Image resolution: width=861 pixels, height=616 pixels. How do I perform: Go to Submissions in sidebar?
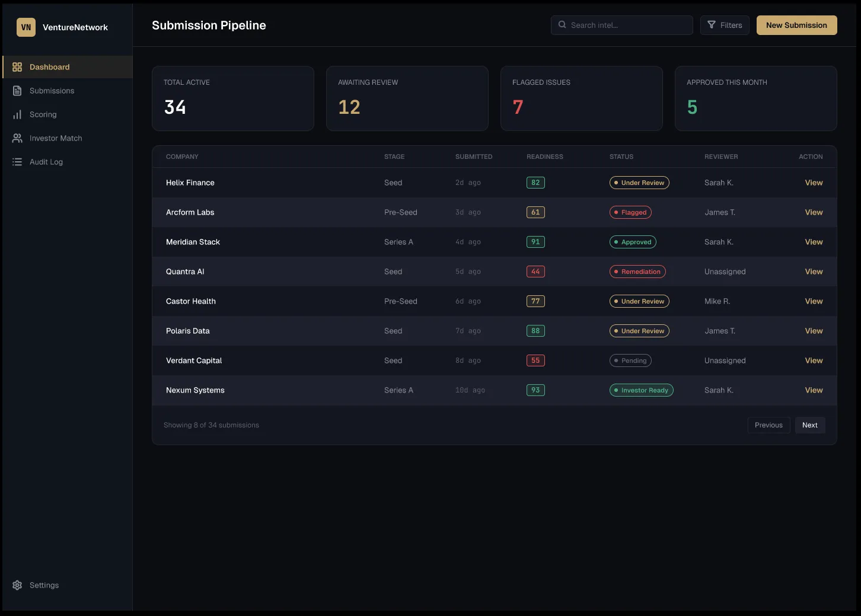[x=68, y=91]
